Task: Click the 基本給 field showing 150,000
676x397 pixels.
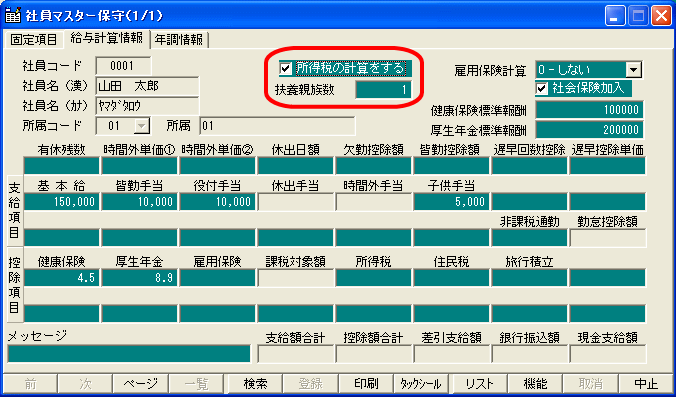Action: pyautogui.click(x=62, y=202)
